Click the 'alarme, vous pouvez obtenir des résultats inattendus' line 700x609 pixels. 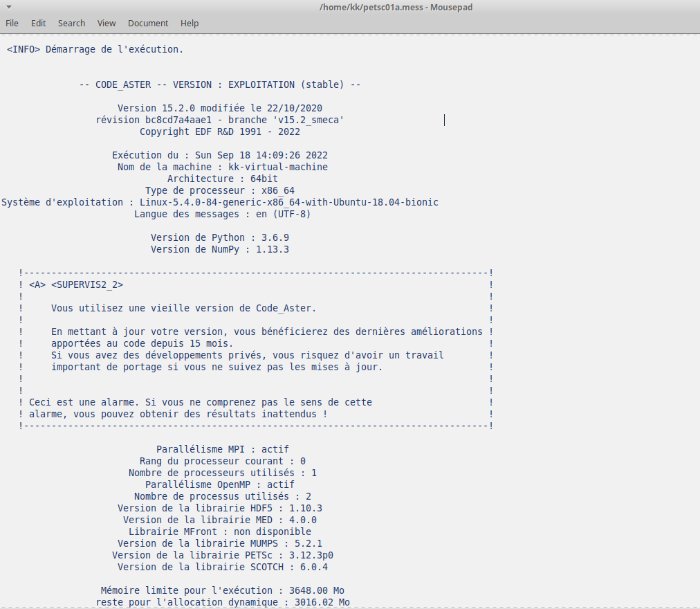pos(178,414)
